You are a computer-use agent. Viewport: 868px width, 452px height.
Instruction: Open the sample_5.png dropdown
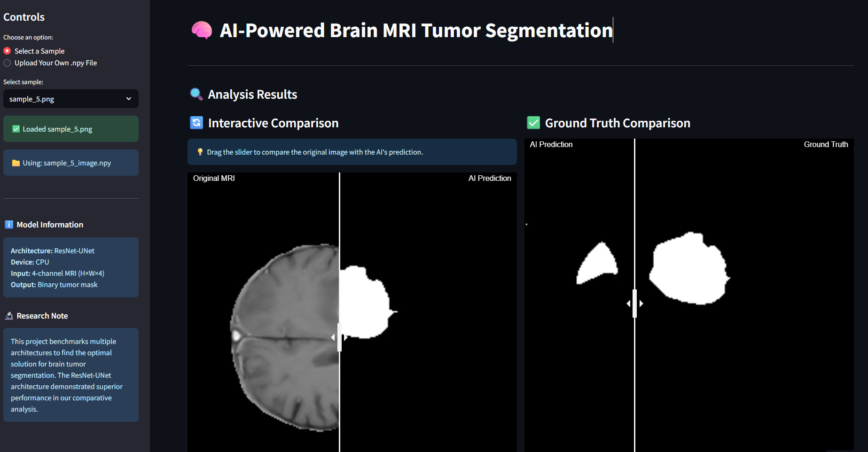coord(70,99)
